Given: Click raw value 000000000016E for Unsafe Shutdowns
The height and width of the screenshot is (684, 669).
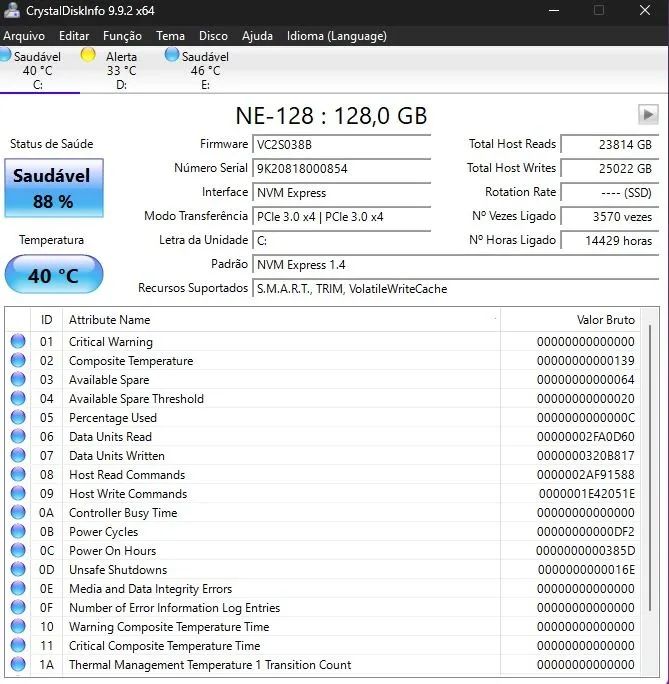Looking at the screenshot, I should coord(586,570).
